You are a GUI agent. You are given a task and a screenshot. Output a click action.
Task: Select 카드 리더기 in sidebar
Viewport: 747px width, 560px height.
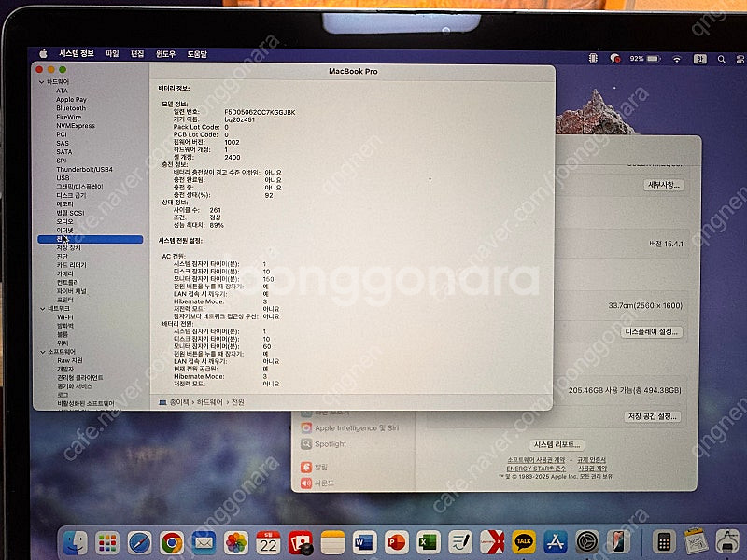point(72,265)
